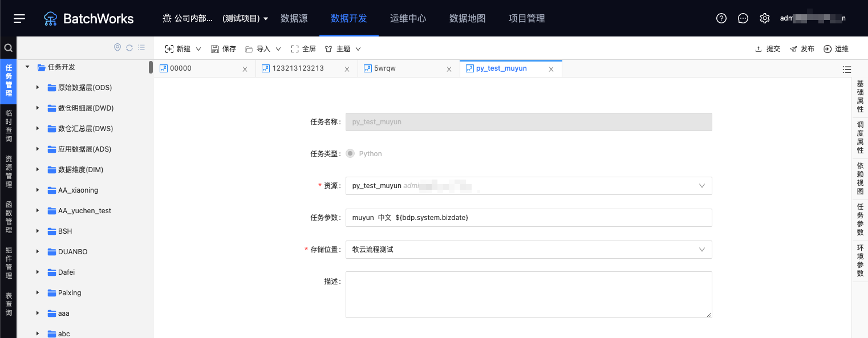Screen dimensions: 868x338
Task: Close the 123213123213 tab
Action: tap(347, 69)
